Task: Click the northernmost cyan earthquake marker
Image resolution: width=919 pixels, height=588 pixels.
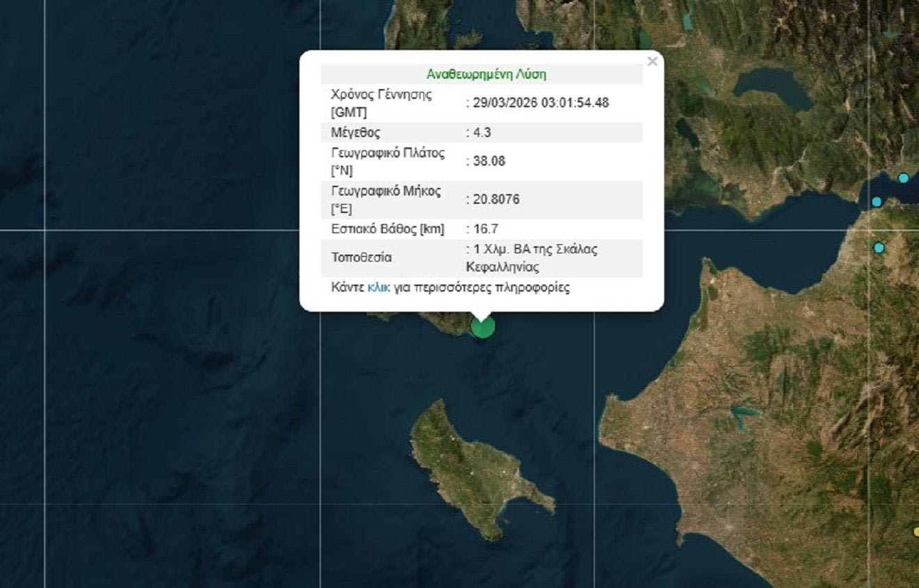Action: (903, 178)
